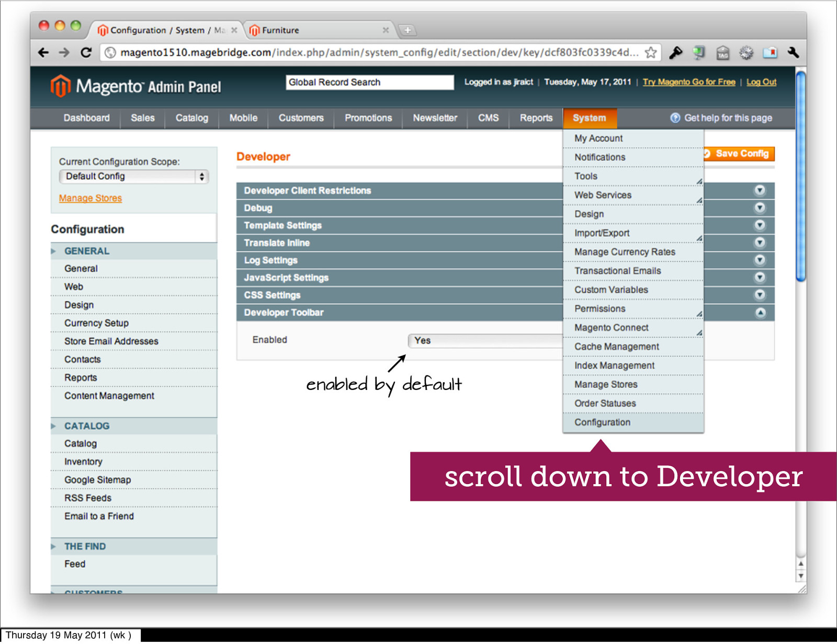
Task: Open Web Services submenu
Action: (633, 195)
